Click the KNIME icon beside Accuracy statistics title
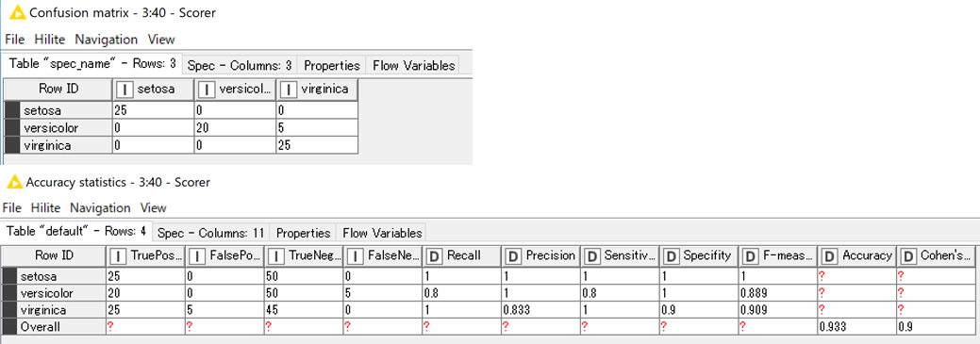The width and height of the screenshot is (980, 344). (14, 182)
